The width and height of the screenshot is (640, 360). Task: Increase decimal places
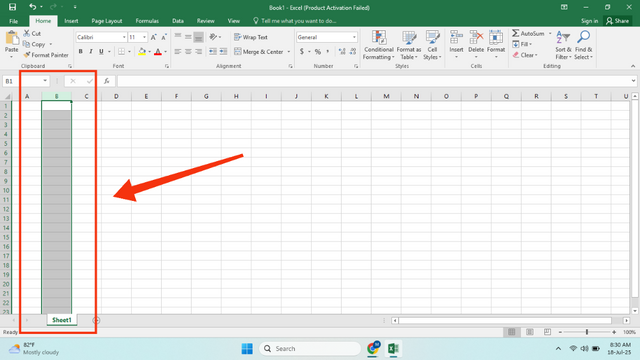pyautogui.click(x=342, y=51)
